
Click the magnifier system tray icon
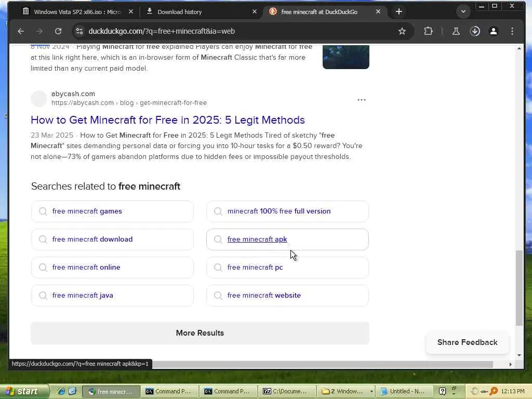(x=494, y=392)
